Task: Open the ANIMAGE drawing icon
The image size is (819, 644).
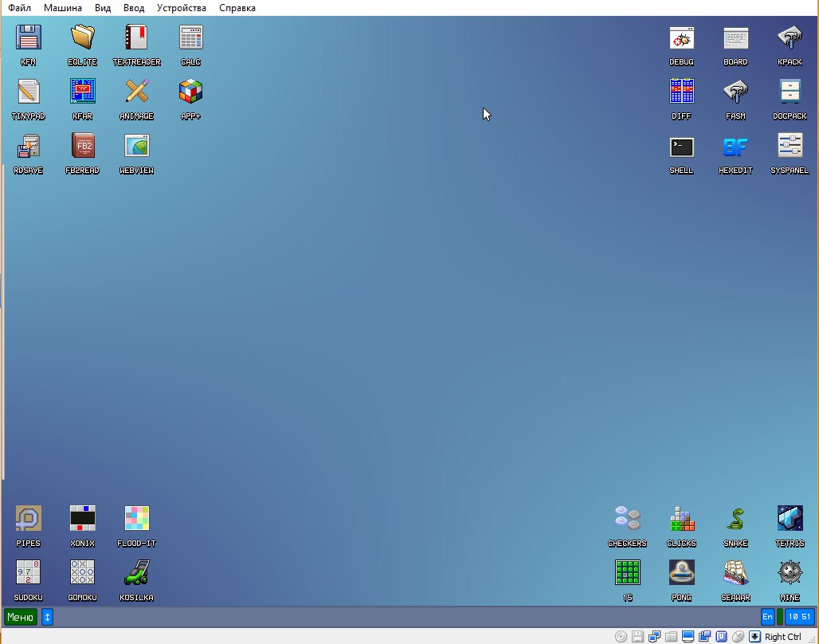Action: (137, 92)
